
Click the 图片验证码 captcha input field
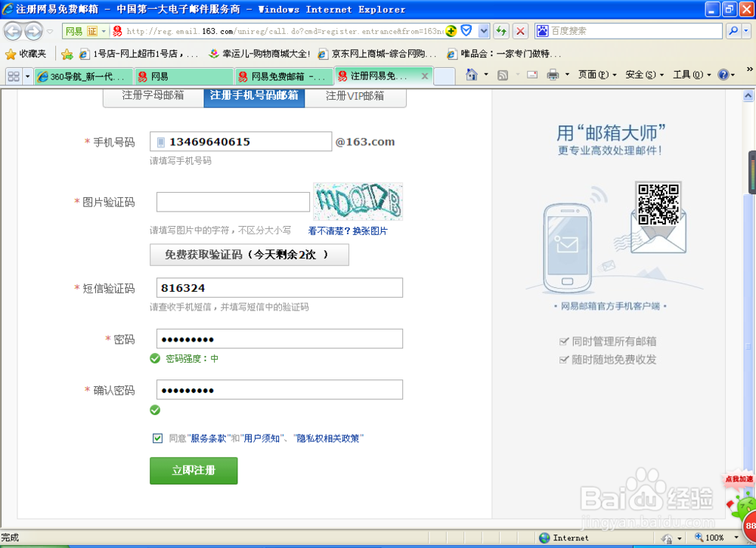(233, 202)
